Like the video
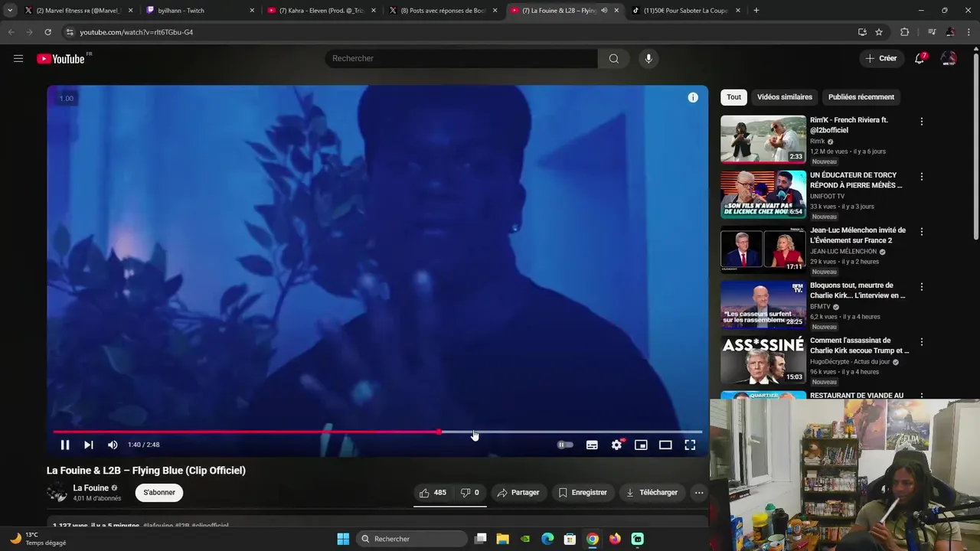This screenshot has height=551, width=980. click(433, 493)
